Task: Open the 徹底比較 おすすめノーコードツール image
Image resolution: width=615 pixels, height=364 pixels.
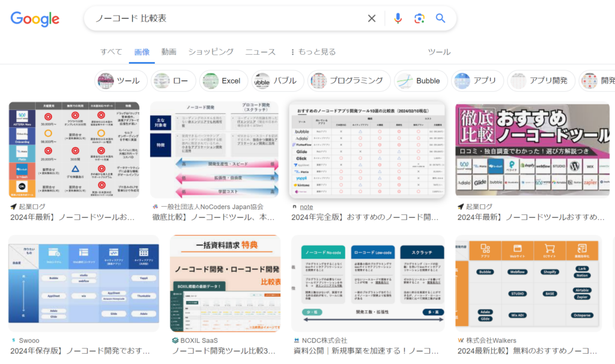Action: click(532, 150)
